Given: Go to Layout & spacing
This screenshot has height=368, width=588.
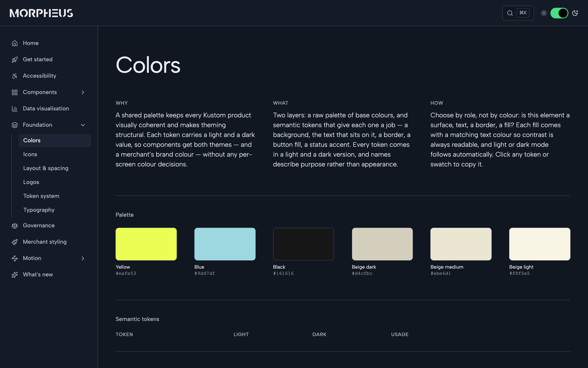Looking at the screenshot, I should click(x=46, y=168).
